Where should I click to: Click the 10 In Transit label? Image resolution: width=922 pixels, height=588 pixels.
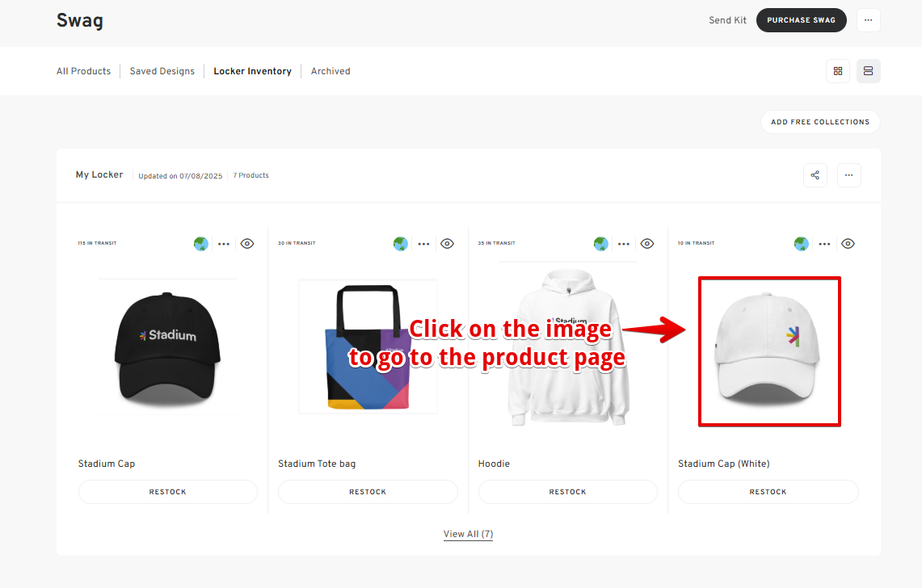pos(696,243)
